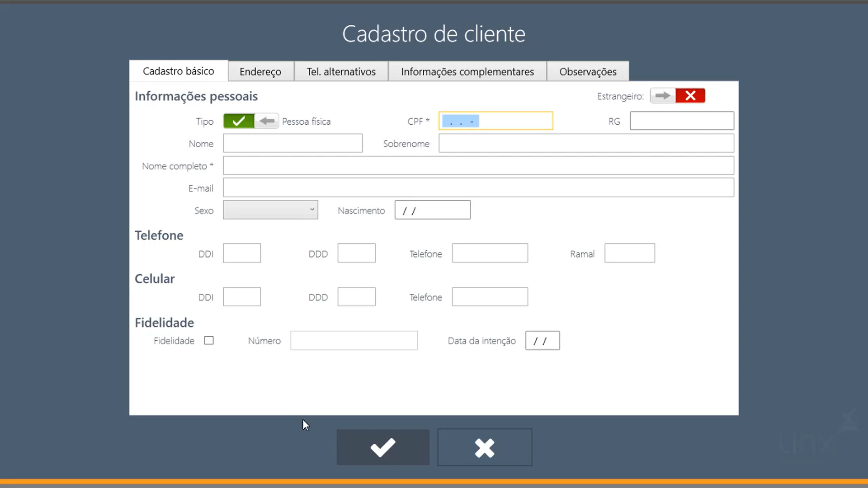Screen dimensions: 868x488
Task: Click the RG input field
Action: [682, 121]
